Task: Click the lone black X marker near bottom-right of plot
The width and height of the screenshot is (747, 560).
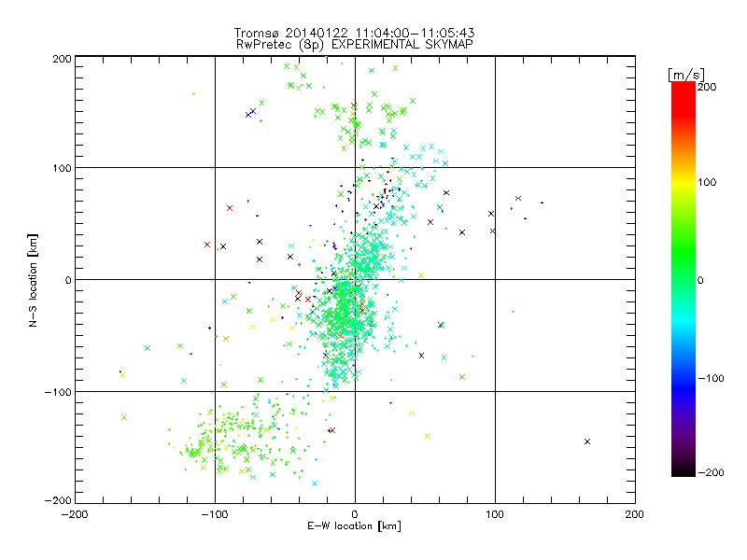Action: coord(587,441)
